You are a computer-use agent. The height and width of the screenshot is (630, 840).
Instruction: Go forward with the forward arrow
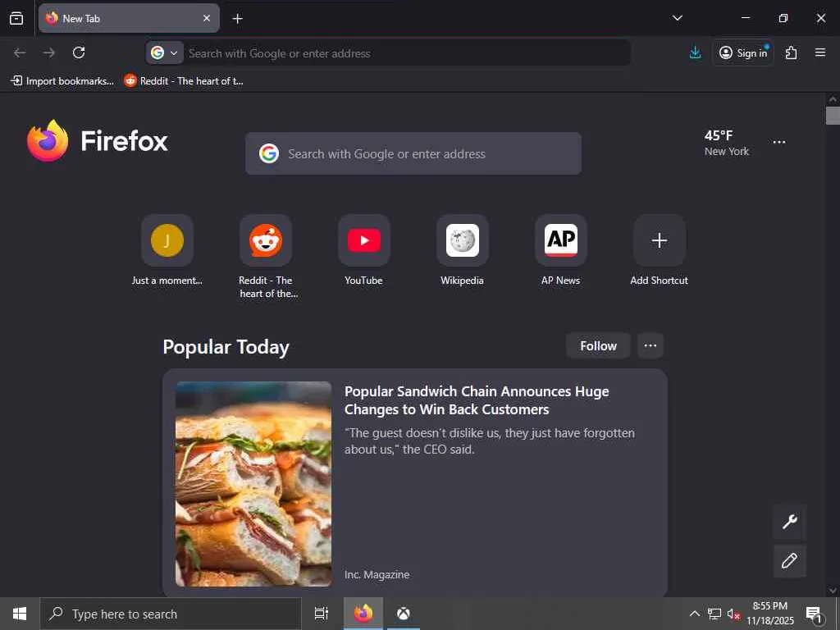48,52
